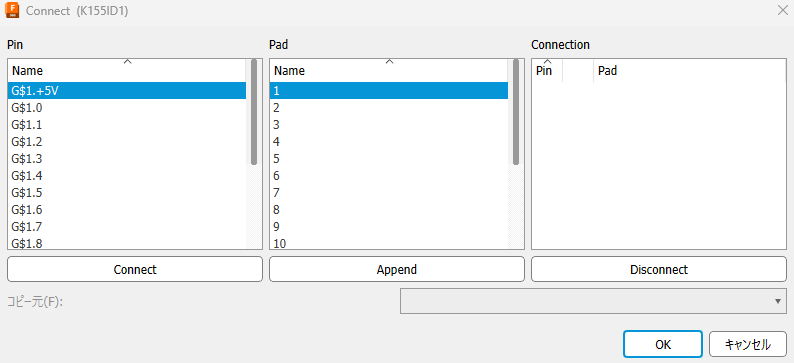Confirm with the OK button
Viewport: 794px width, 363px height.
click(x=663, y=344)
